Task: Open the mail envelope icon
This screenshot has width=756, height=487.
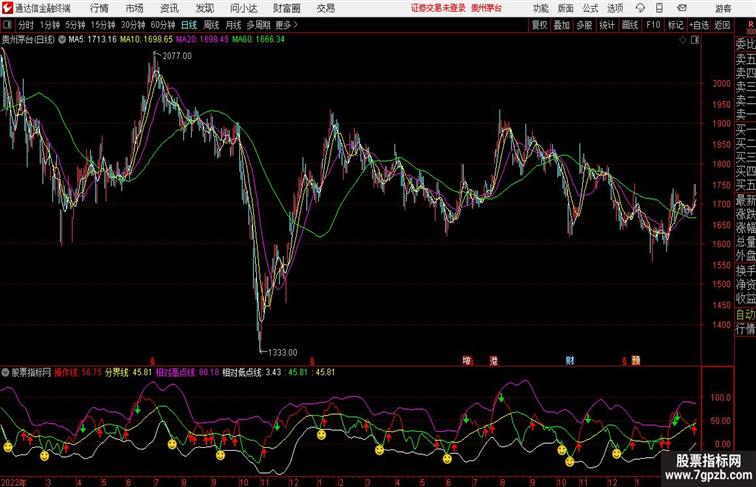Action: [x=682, y=8]
